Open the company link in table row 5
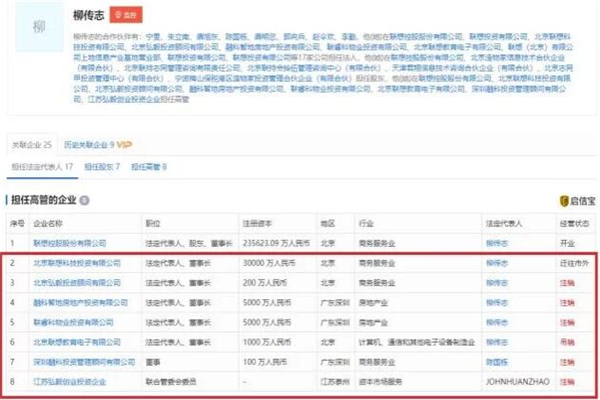Image resolution: width=600 pixels, height=400 pixels. [73, 323]
